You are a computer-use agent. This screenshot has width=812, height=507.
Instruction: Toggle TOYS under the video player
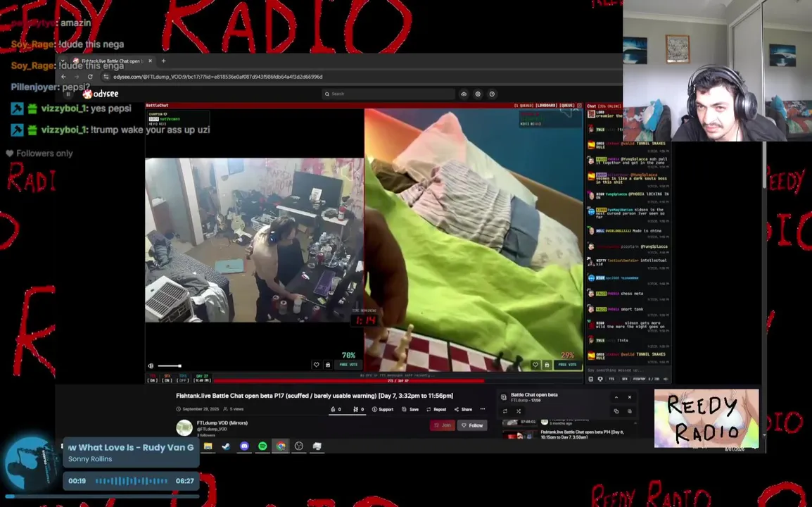click(182, 378)
